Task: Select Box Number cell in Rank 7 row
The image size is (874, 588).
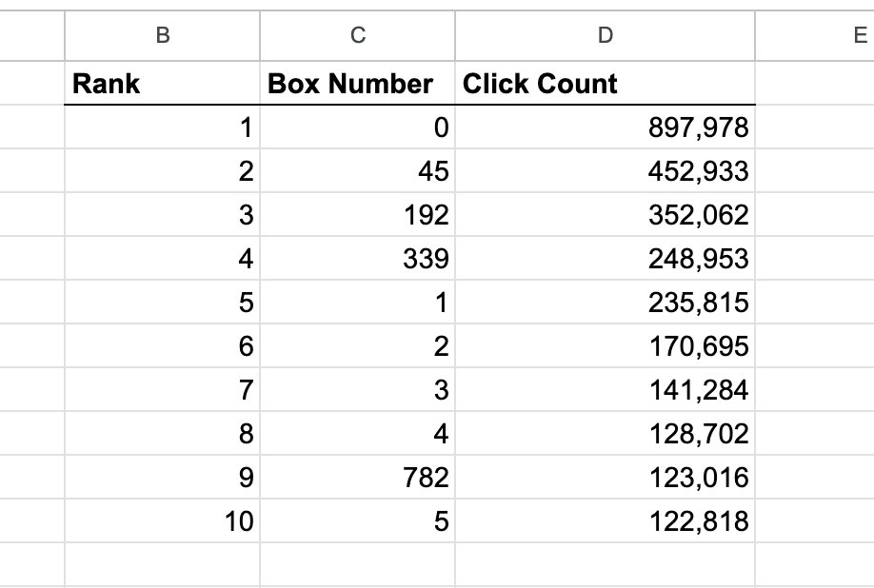Action: click(357, 390)
